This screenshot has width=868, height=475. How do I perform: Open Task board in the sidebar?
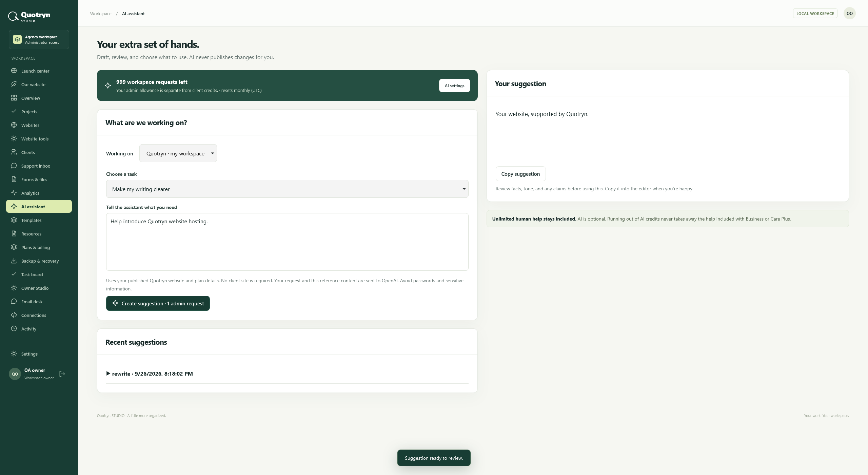pyautogui.click(x=39, y=274)
